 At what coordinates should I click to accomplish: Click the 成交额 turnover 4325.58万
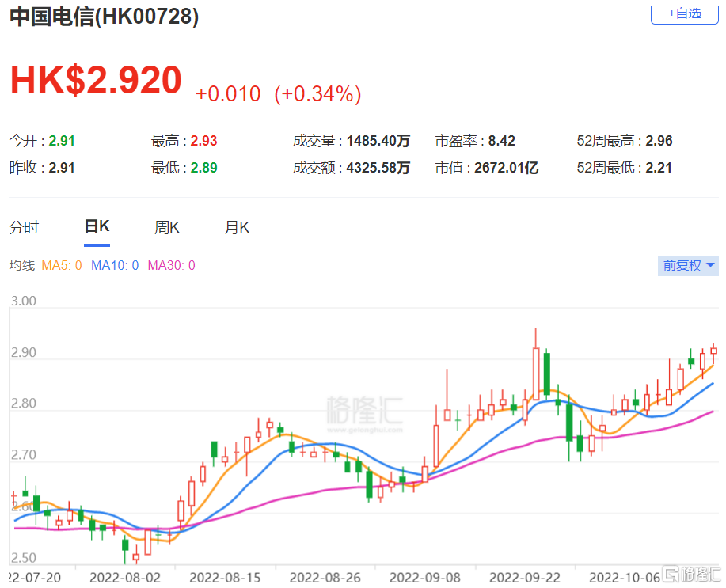pos(378,168)
